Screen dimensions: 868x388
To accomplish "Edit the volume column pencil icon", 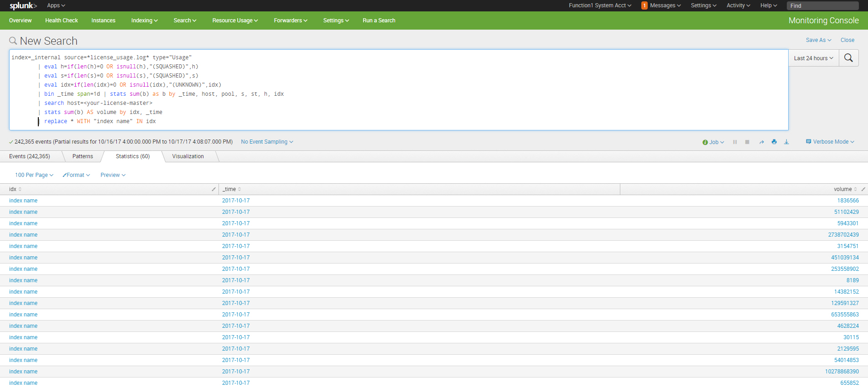I will (863, 189).
